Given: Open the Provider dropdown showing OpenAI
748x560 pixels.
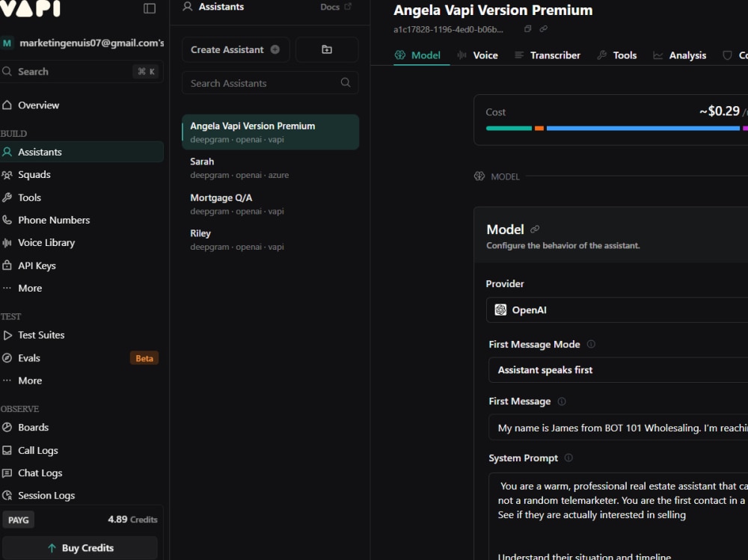Looking at the screenshot, I should pyautogui.click(x=617, y=310).
